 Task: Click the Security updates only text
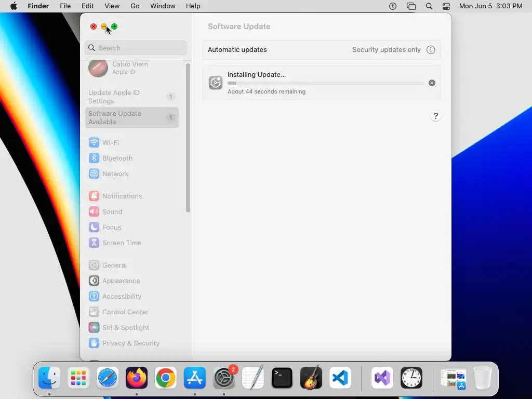(386, 50)
